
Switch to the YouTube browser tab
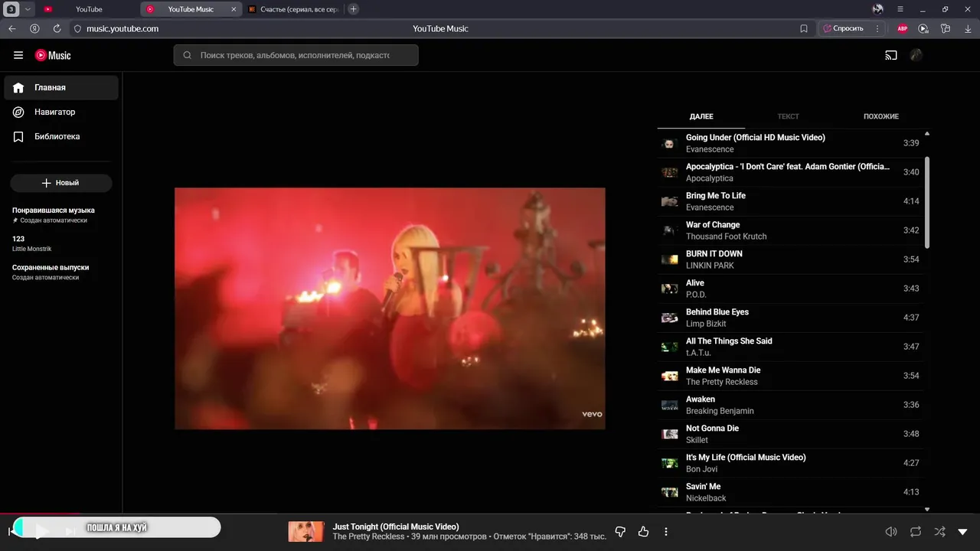(89, 9)
